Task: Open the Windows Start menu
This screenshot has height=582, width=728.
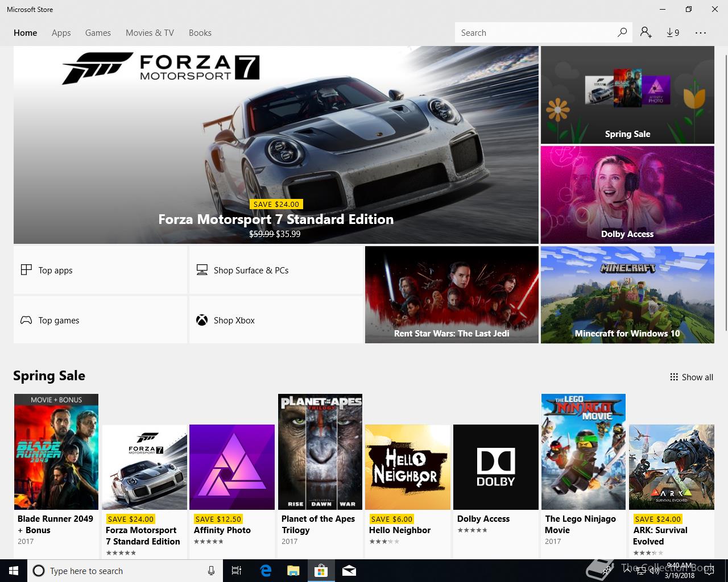Action: (x=14, y=571)
